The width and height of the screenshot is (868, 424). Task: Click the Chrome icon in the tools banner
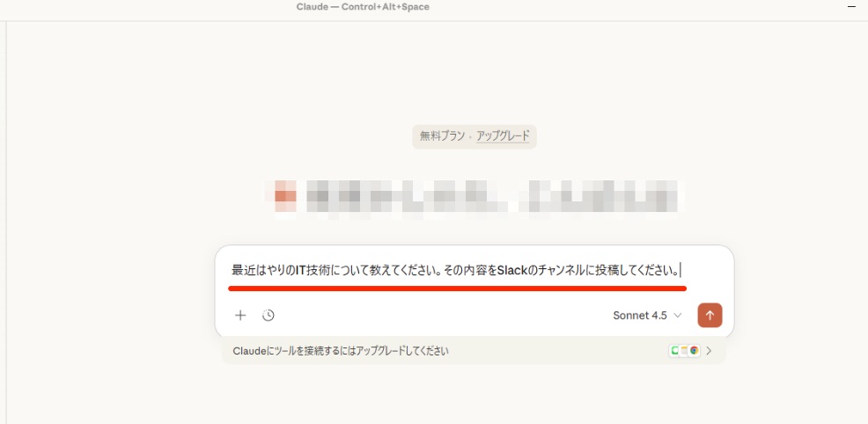[695, 350]
